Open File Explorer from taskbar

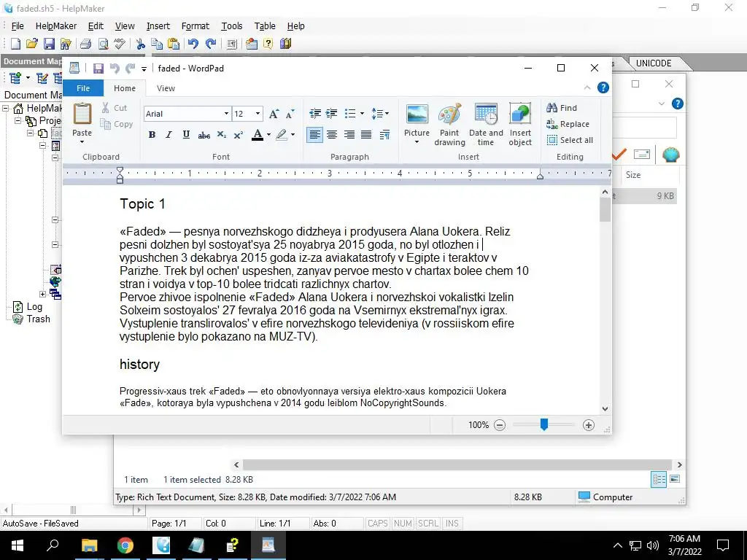tap(89, 545)
